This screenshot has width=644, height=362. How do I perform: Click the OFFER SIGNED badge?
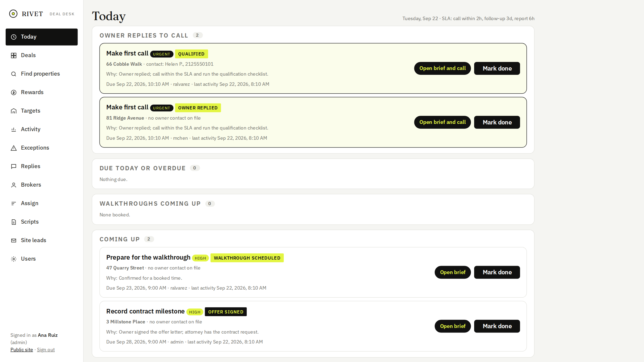[226, 312]
